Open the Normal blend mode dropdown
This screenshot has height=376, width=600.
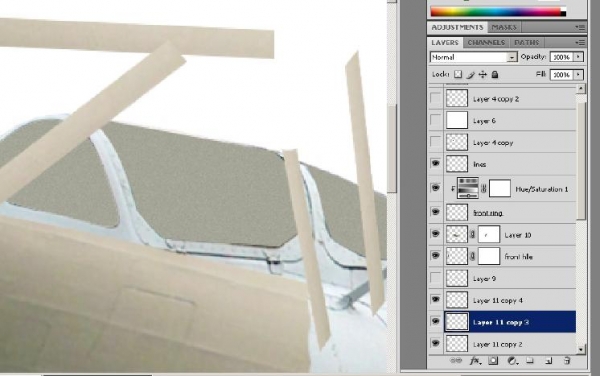[x=474, y=57]
